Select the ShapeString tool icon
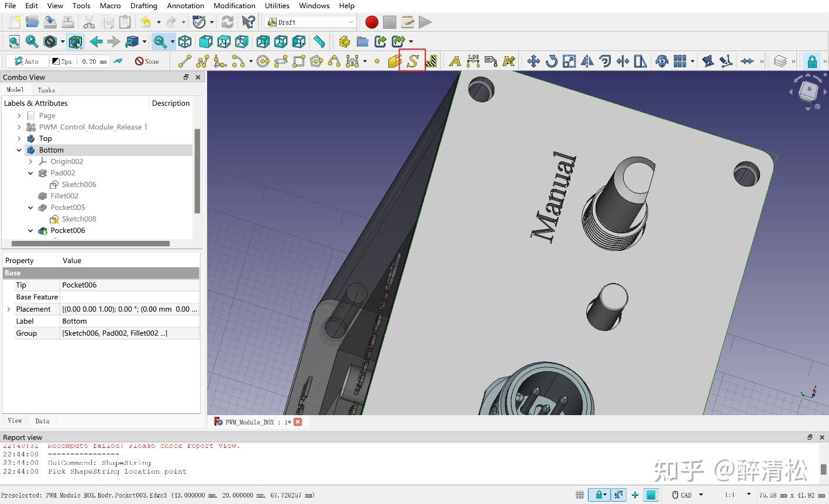 point(412,61)
